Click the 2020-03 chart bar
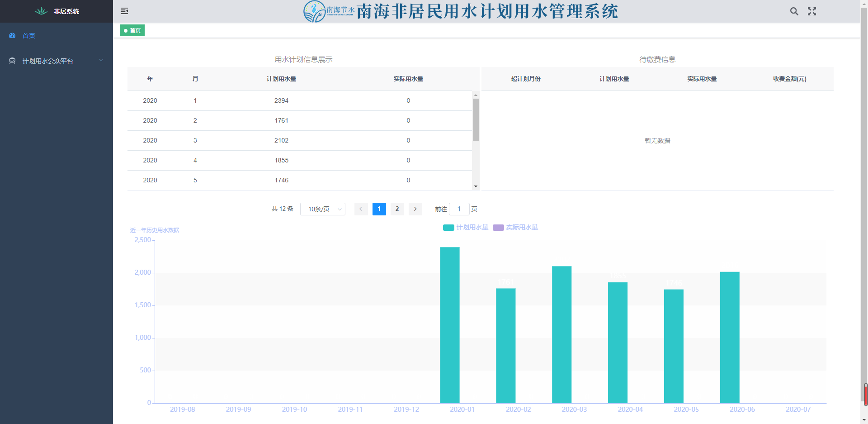This screenshot has height=424, width=868. click(x=562, y=334)
